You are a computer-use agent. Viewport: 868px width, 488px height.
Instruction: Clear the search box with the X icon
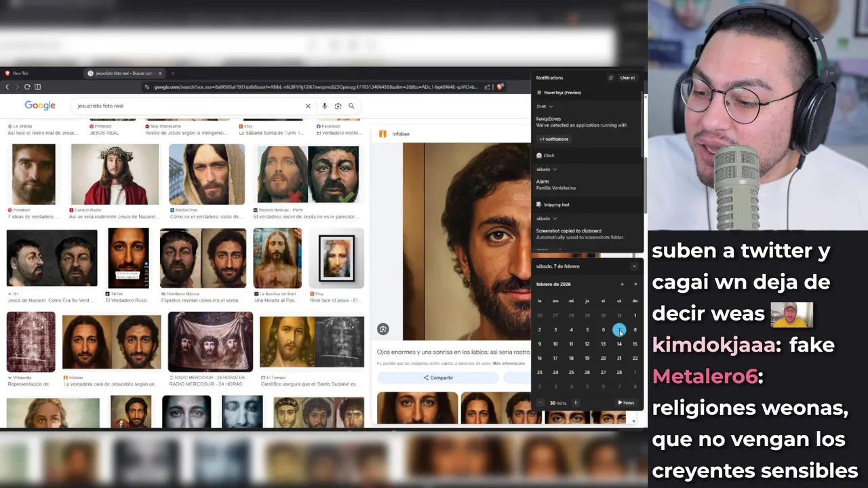click(308, 106)
